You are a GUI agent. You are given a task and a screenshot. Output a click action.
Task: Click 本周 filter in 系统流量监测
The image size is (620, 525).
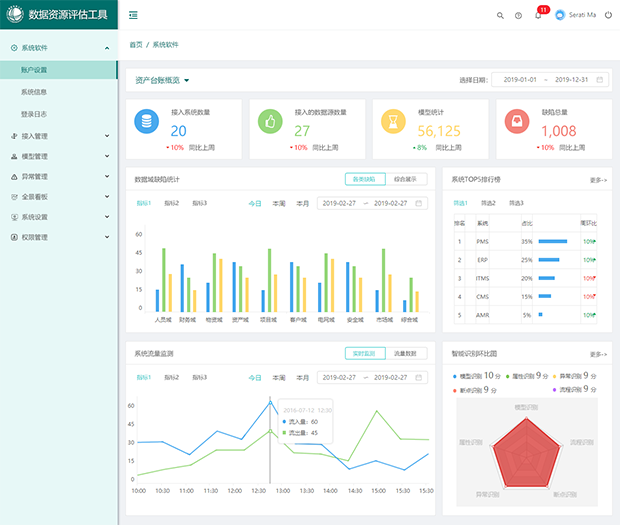pyautogui.click(x=279, y=378)
